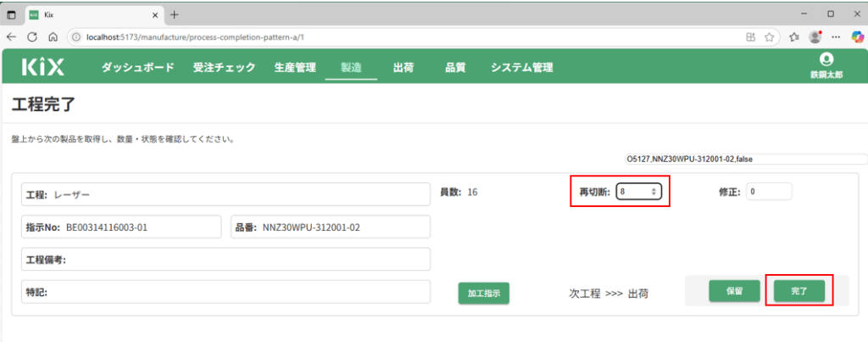Image resolution: width=868 pixels, height=342 pixels.
Task: Focus the 修正 number field
Action: click(769, 191)
